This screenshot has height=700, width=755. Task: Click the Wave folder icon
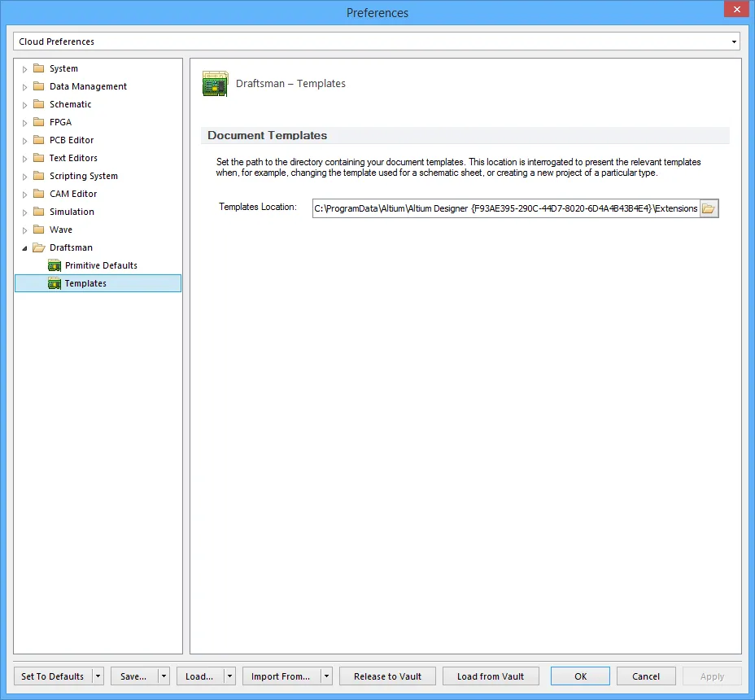coord(39,230)
